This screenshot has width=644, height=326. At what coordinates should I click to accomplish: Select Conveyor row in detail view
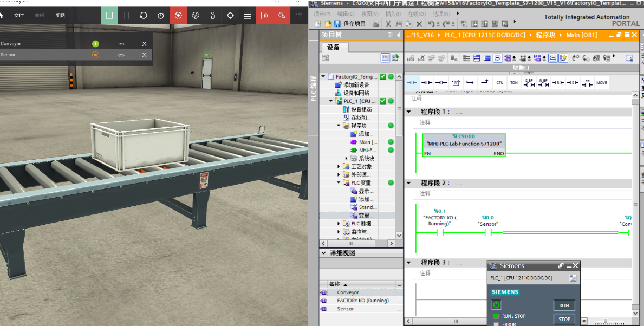[348, 292]
